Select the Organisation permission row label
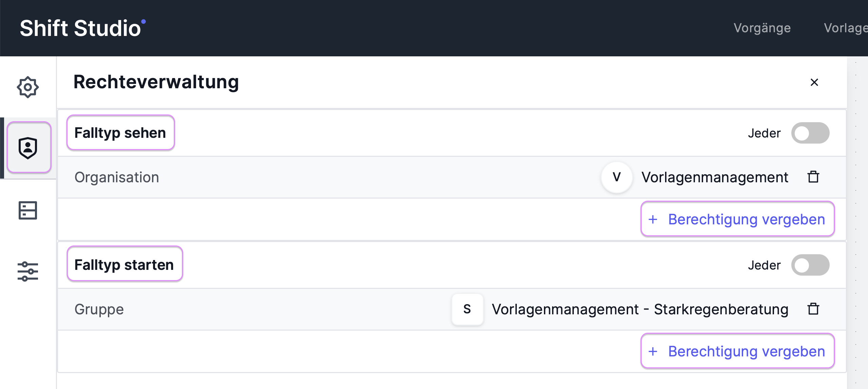The width and height of the screenshot is (868, 389). (x=117, y=177)
